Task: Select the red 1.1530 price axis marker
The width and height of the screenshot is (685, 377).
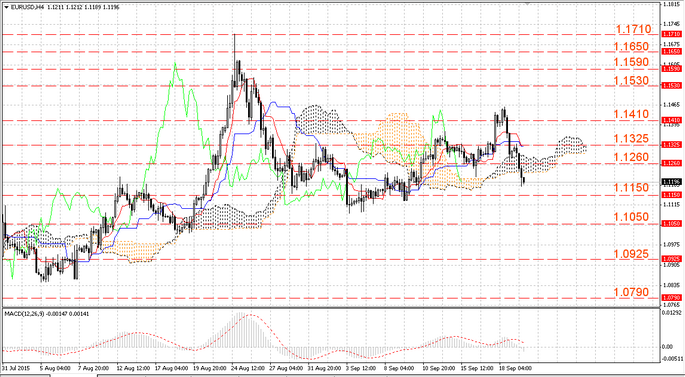Action: [671, 86]
